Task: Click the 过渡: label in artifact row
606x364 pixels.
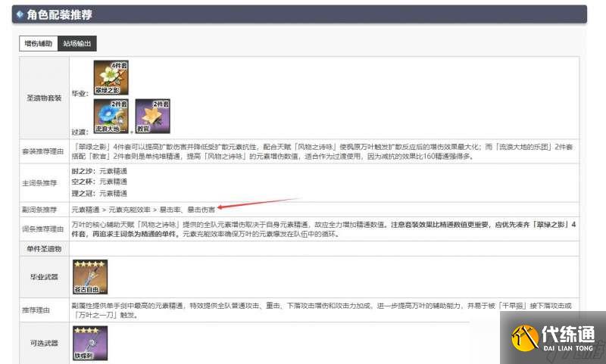Action: click(x=80, y=132)
